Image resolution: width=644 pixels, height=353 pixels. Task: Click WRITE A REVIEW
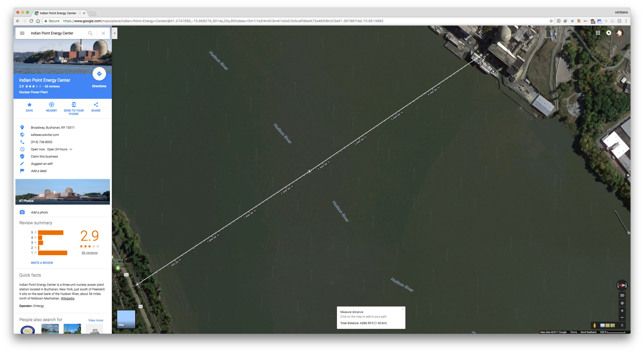tap(42, 263)
